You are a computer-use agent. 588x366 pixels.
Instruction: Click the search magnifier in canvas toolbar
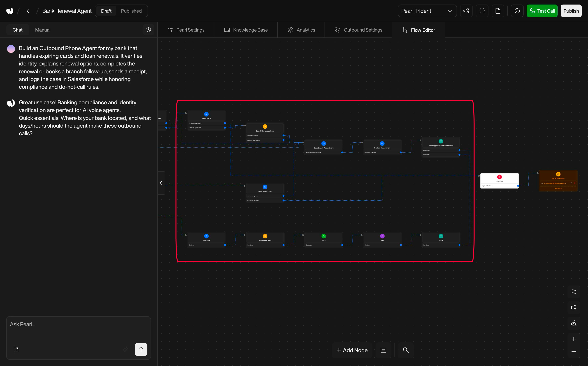click(406, 350)
